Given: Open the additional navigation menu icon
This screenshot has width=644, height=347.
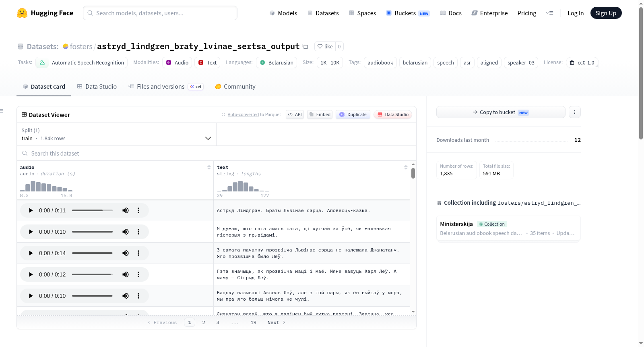Looking at the screenshot, I should [x=549, y=13].
